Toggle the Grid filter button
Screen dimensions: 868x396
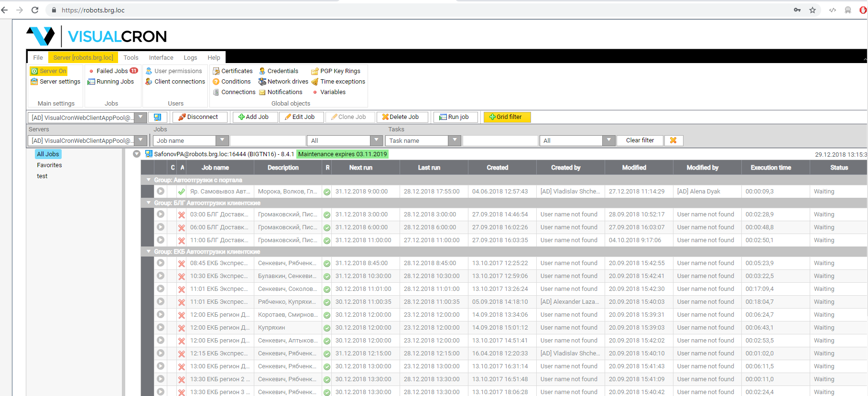point(507,117)
